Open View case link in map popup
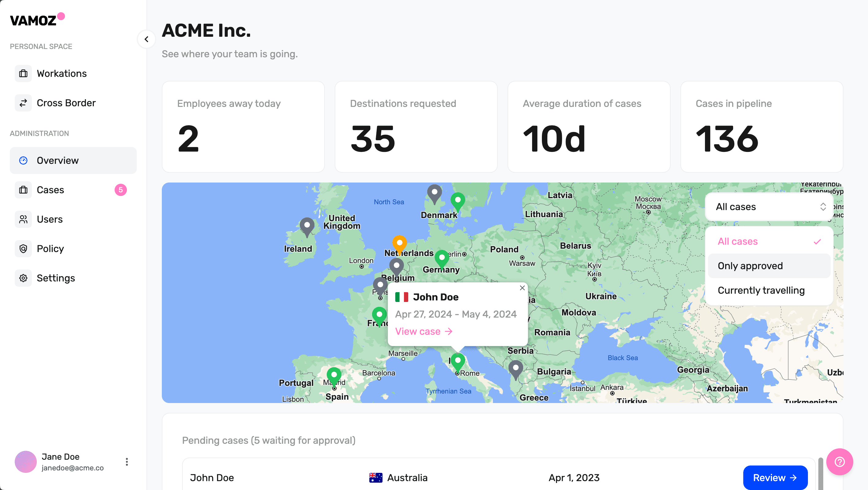This screenshot has width=868, height=490. tap(423, 331)
